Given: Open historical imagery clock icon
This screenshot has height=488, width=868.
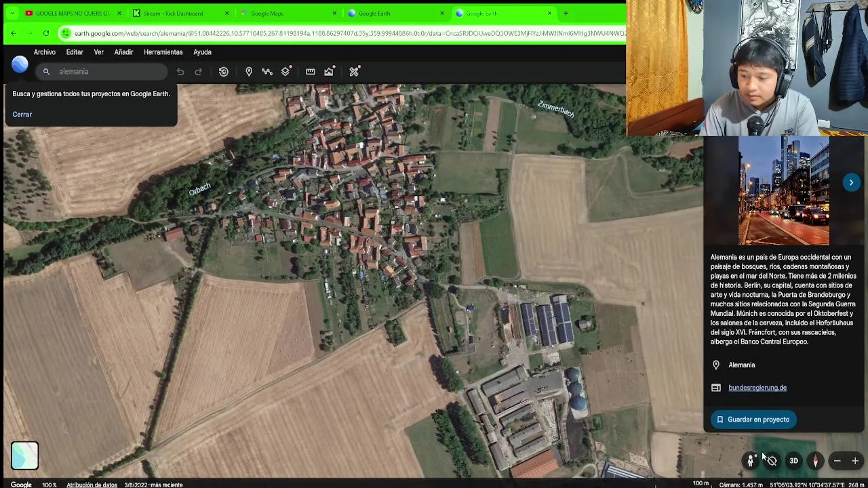Looking at the screenshot, I should tap(224, 72).
